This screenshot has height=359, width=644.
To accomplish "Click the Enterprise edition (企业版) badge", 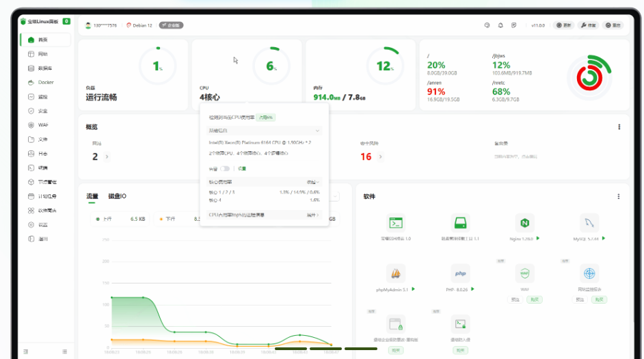I will 172,25.
